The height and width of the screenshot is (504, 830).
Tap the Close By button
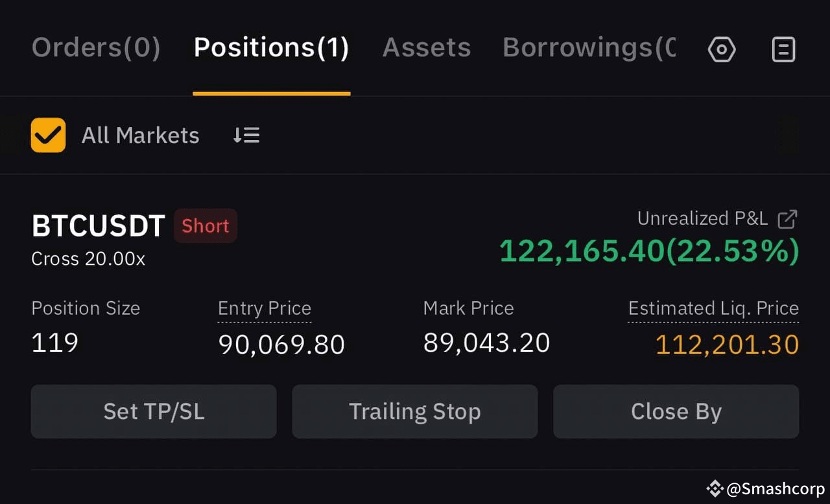pyautogui.click(x=676, y=411)
